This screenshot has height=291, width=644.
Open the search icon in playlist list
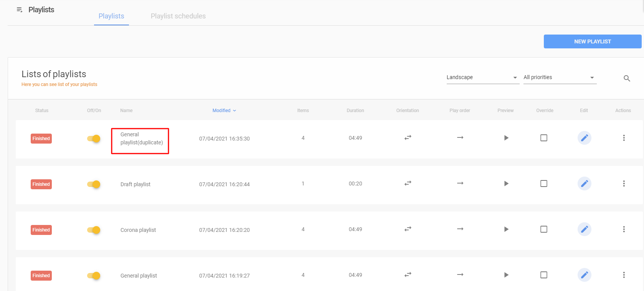click(627, 78)
